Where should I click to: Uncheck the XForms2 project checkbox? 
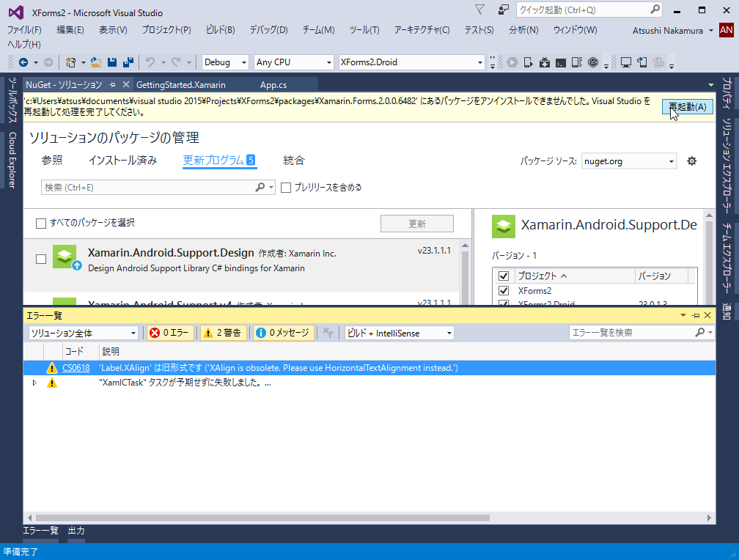click(504, 290)
